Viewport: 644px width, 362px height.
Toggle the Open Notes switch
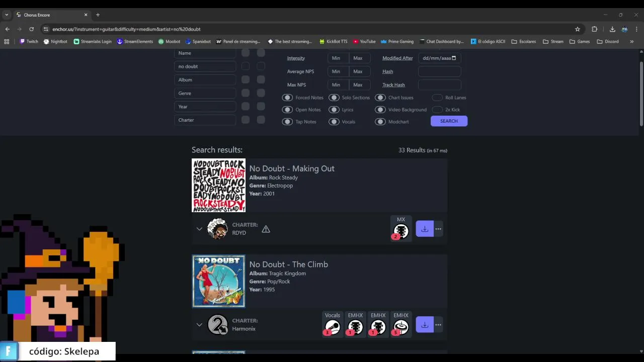pyautogui.click(x=287, y=110)
